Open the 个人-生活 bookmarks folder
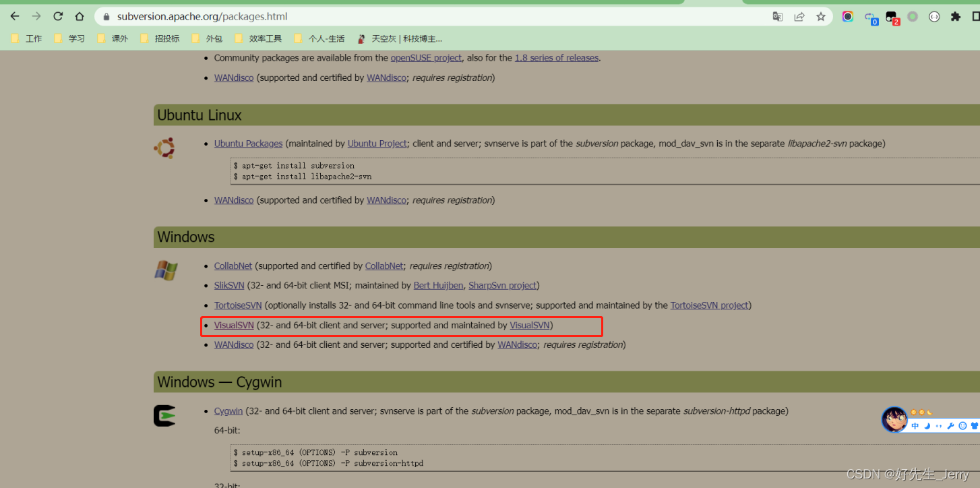Image resolution: width=980 pixels, height=488 pixels. pyautogui.click(x=319, y=38)
